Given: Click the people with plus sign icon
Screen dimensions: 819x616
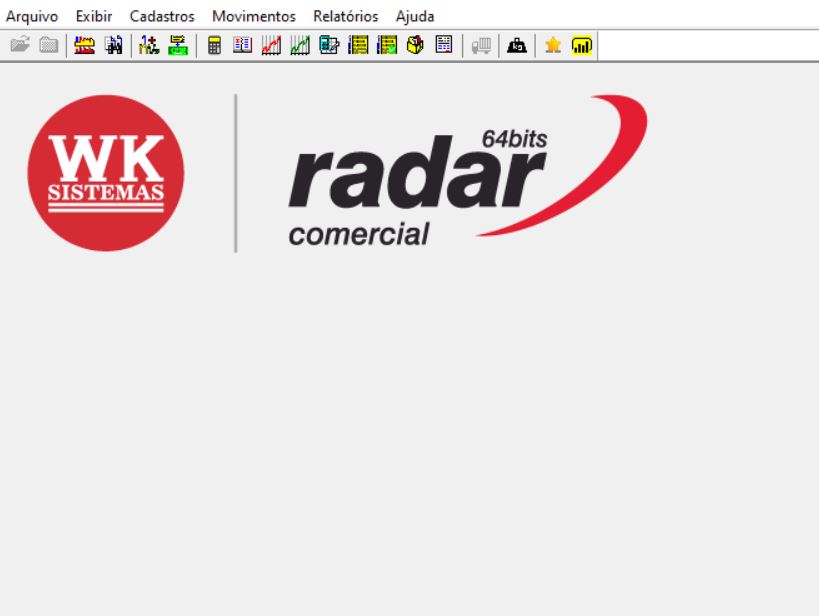Looking at the screenshot, I should coord(149,45).
